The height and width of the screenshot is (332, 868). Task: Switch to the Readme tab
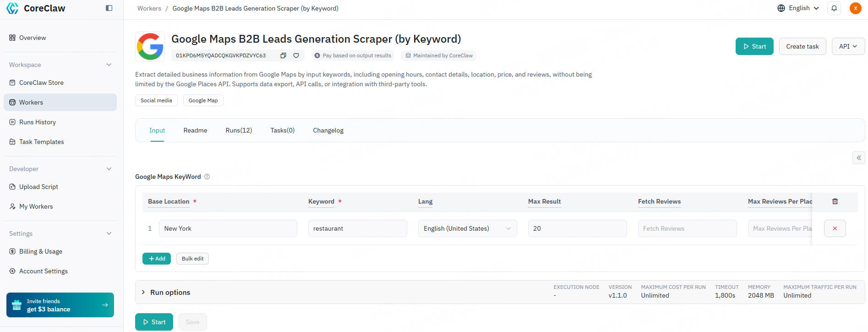click(x=195, y=131)
